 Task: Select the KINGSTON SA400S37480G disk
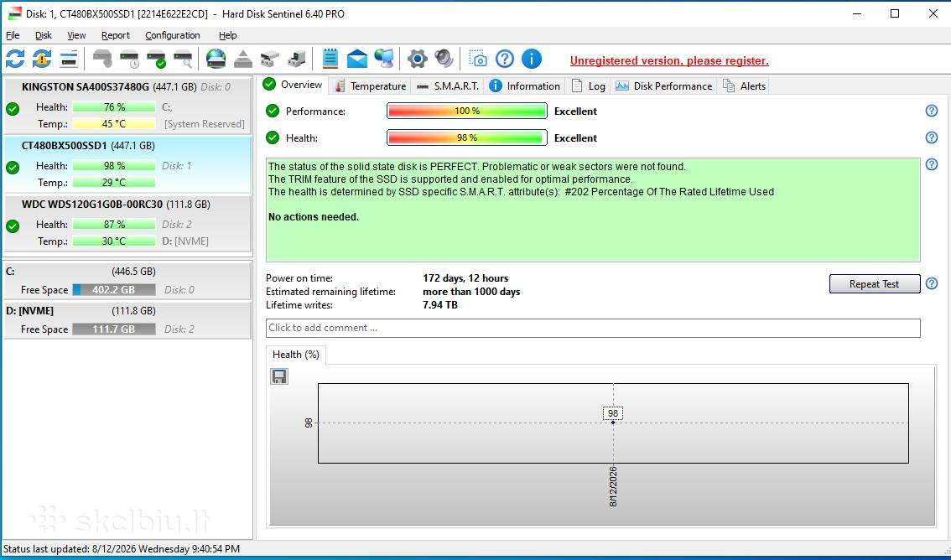point(127,106)
